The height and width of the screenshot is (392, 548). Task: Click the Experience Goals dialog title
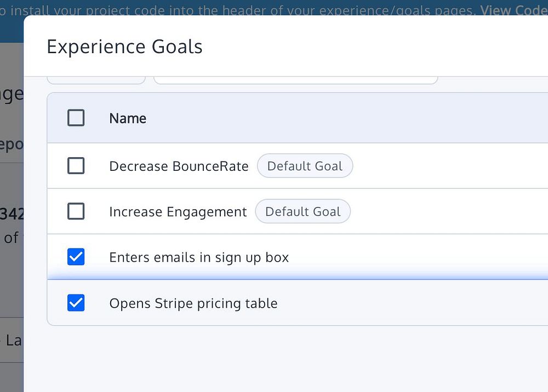124,47
